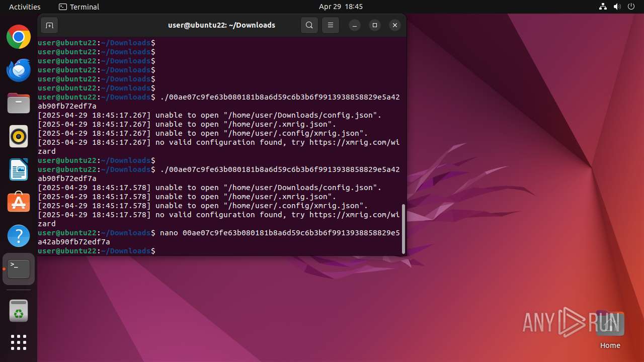Click the 18:45:17.267 .xmrig.json error line
This screenshot has height=362, width=644.
coord(187,124)
